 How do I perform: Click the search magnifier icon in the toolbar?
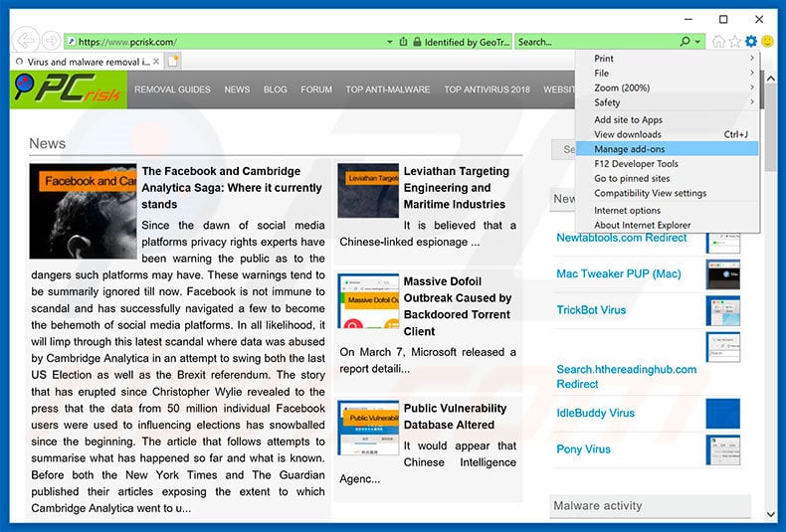(685, 42)
